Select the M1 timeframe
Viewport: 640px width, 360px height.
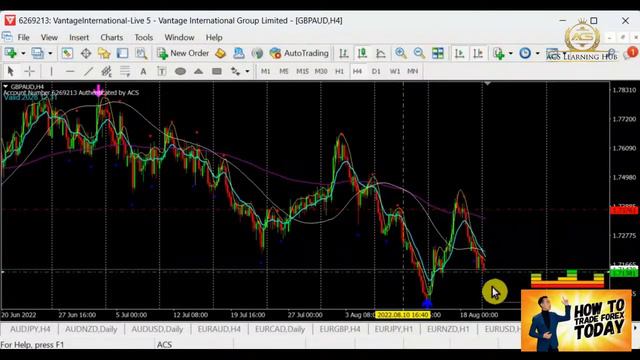coord(265,71)
